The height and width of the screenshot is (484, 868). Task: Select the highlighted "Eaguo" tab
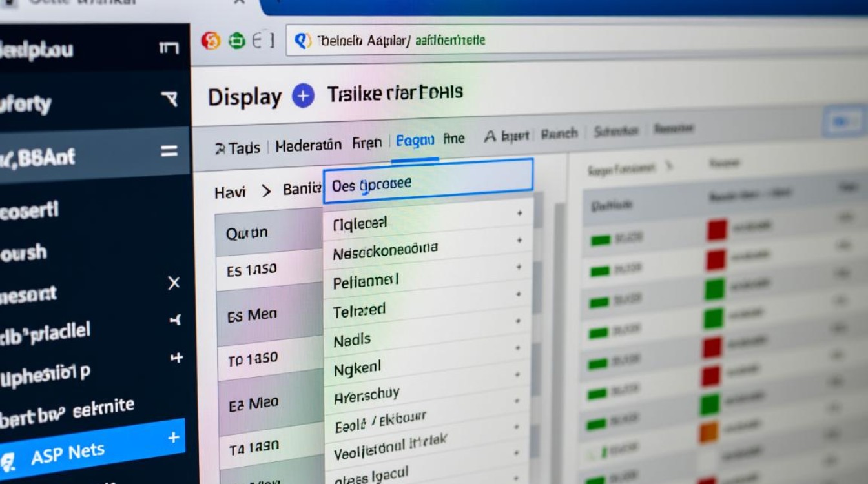415,140
